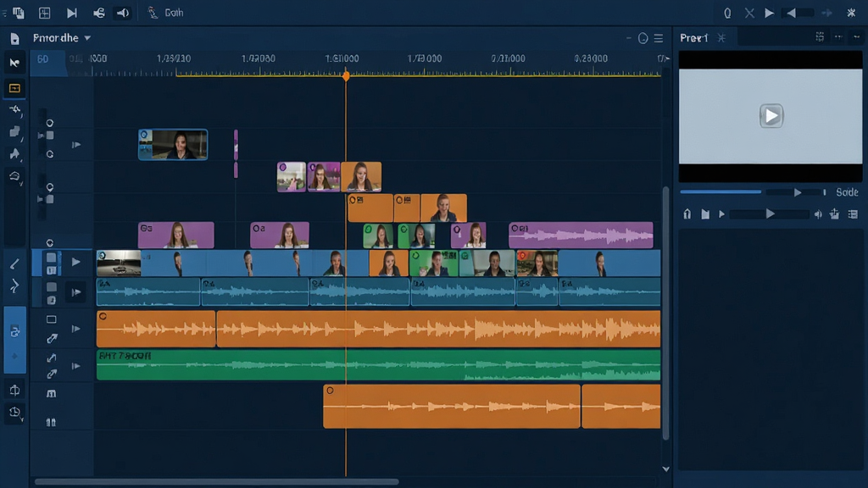The height and width of the screenshot is (488, 868).
Task: Click the marker icon at the preview controls' left end
Action: [x=687, y=214]
